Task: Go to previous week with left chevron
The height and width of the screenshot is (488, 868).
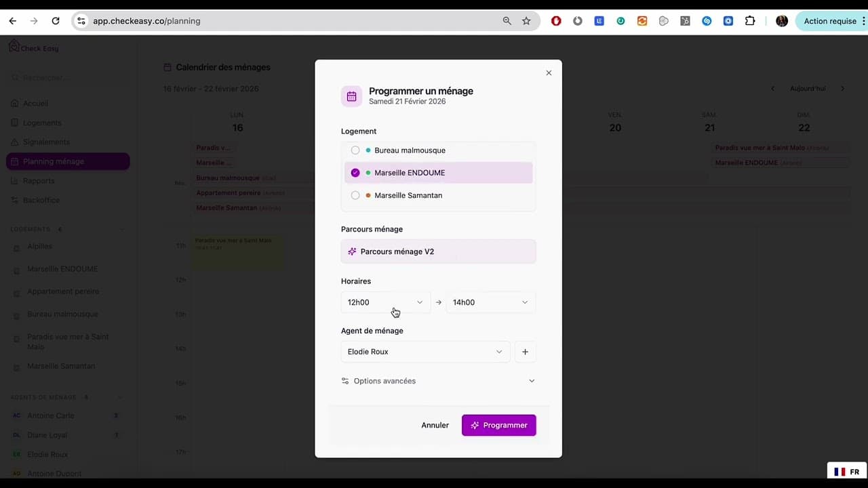Action: coord(772,89)
